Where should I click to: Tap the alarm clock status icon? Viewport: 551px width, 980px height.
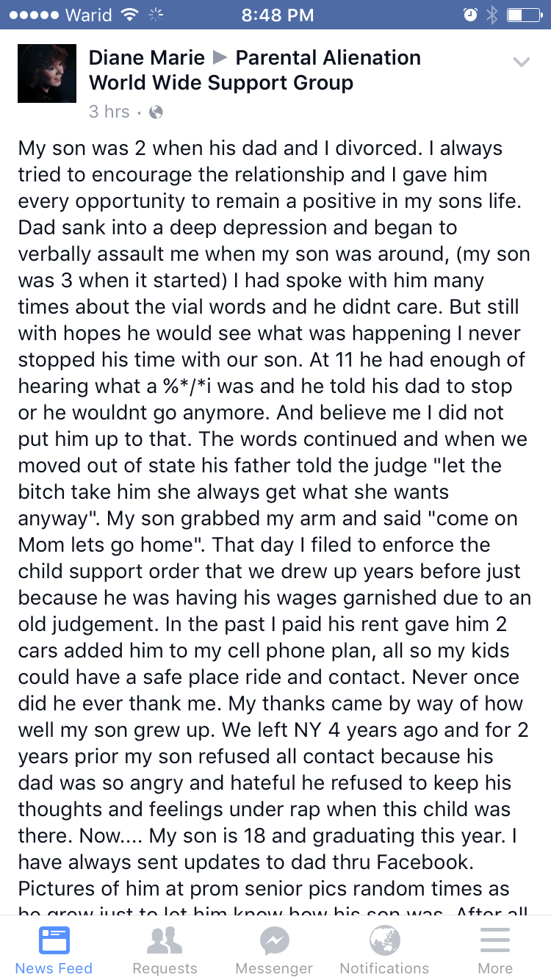coord(471,15)
